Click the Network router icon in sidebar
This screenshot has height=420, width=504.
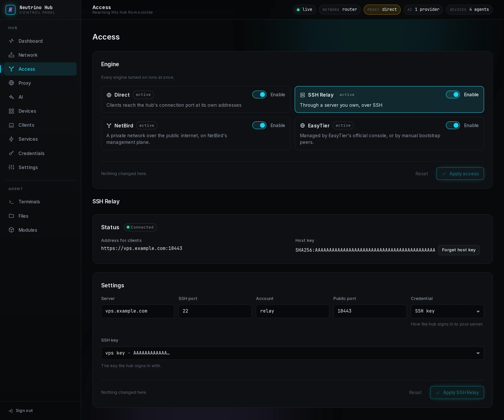11,55
